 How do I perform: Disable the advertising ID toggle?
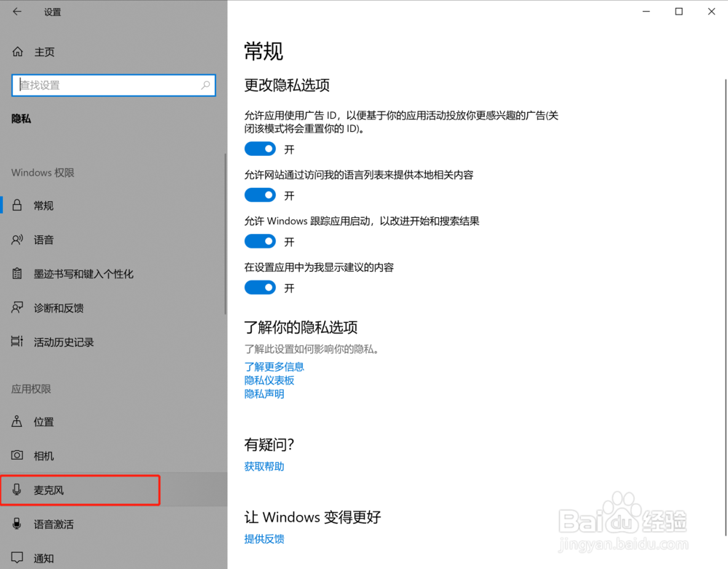260,149
